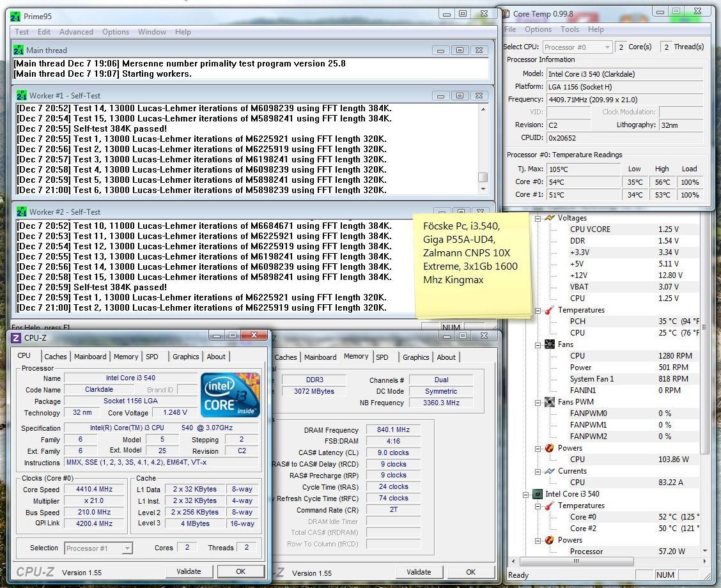721x588 pixels.
Task: Click Worker #1 scrollbar up arrow
Action: click(483, 109)
